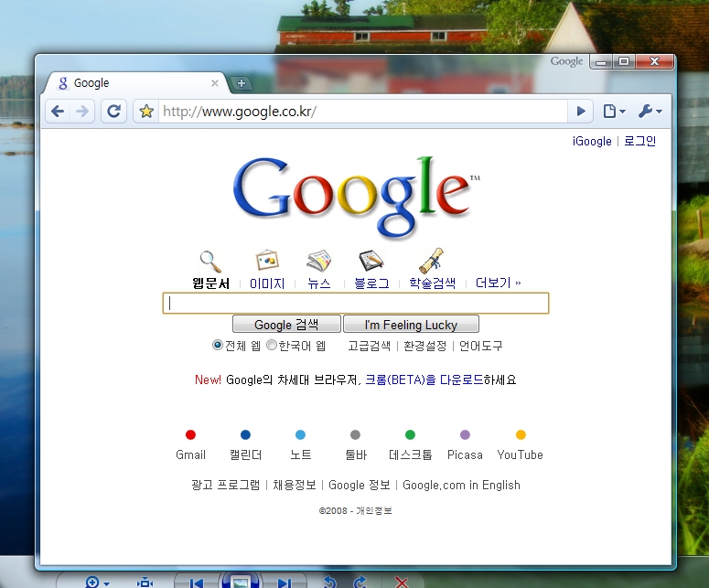Image resolution: width=709 pixels, height=588 pixels.
Task: Open the page control dropdown menu
Action: (x=614, y=112)
